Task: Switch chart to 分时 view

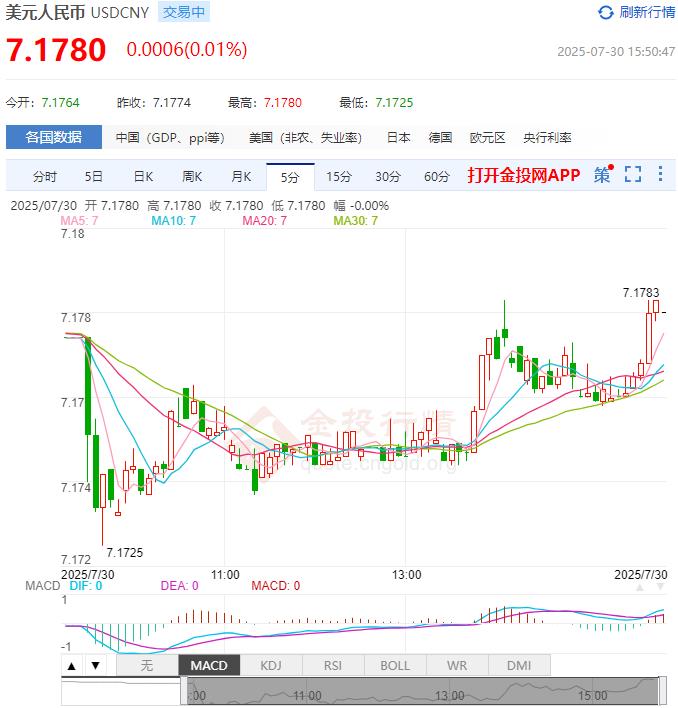Action: tap(45, 177)
